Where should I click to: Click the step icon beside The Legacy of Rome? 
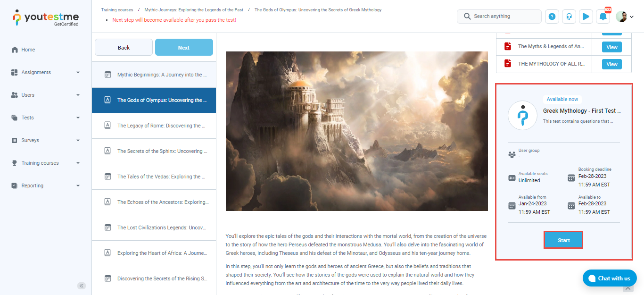(107, 126)
